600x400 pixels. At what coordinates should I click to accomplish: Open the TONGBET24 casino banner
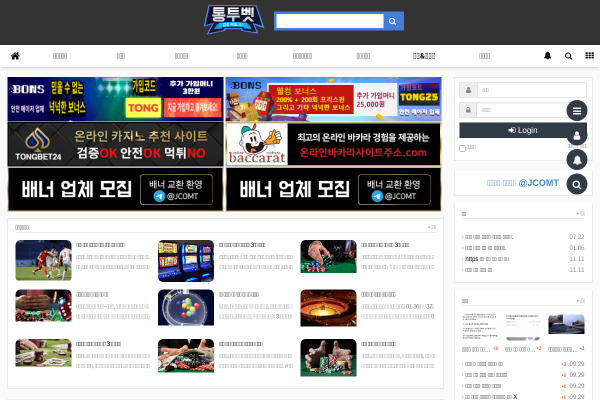click(x=115, y=144)
